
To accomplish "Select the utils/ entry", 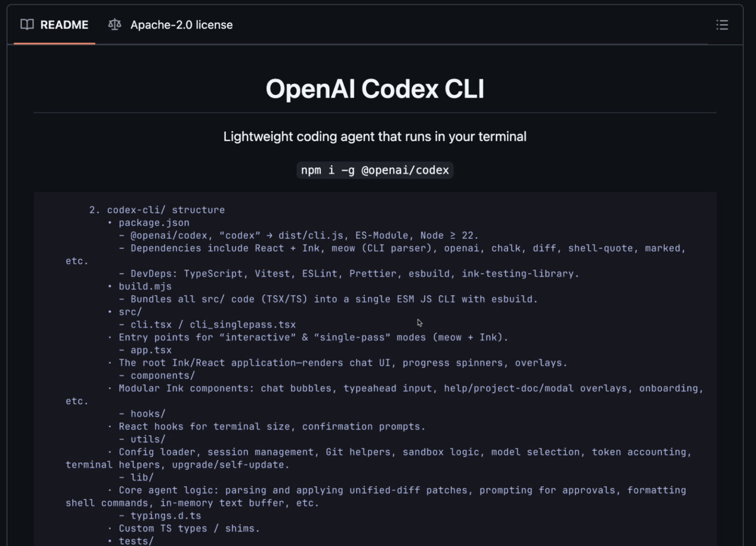I will pos(147,439).
